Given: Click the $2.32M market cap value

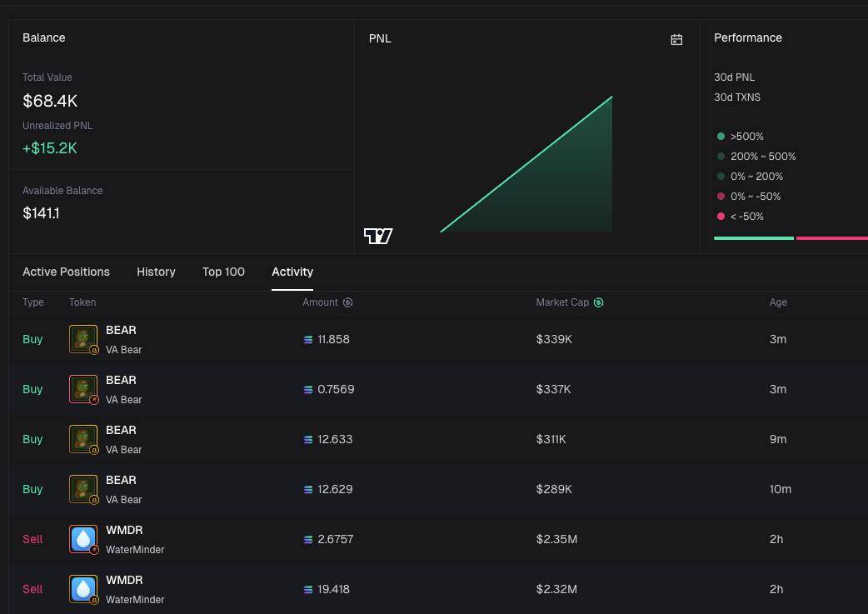Looking at the screenshot, I should click(x=556, y=589).
